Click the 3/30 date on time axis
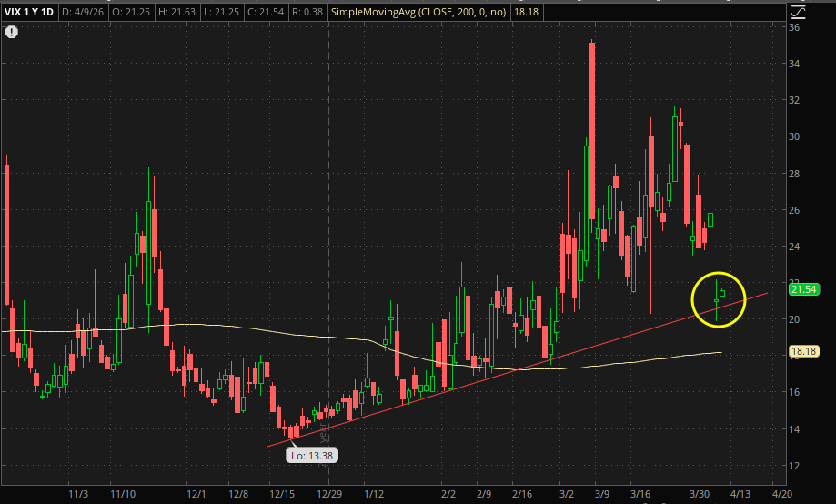This screenshot has height=504, width=836. tap(700, 494)
